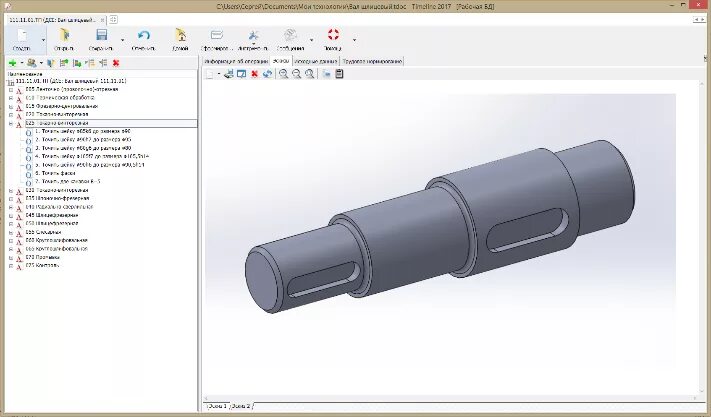Zoom in on the sketch with magnifier plus
Screen dimensions: 711x417
click(283, 74)
